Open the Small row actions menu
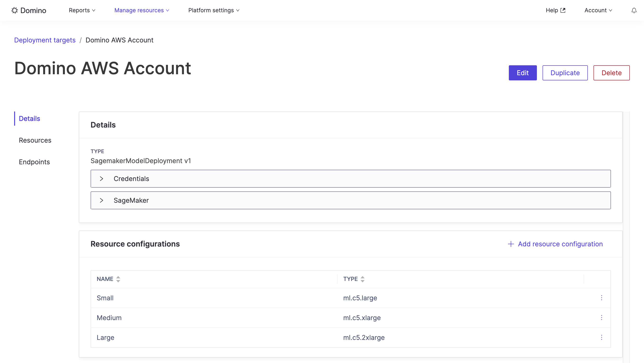644x363 pixels. (x=602, y=297)
